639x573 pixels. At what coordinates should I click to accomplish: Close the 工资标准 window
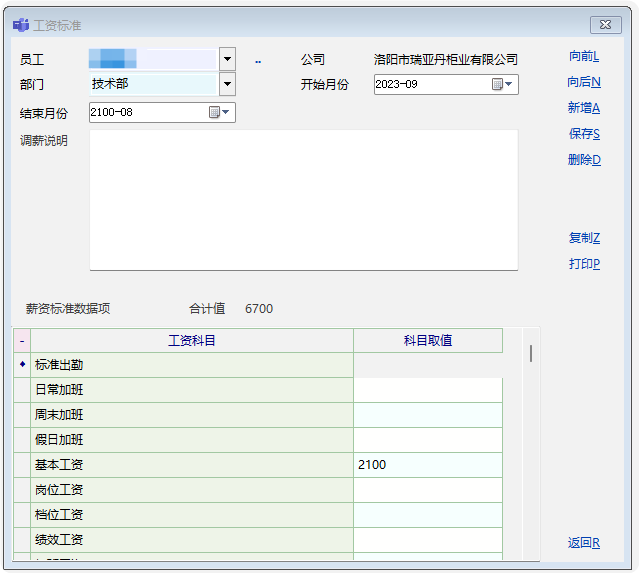tap(606, 25)
